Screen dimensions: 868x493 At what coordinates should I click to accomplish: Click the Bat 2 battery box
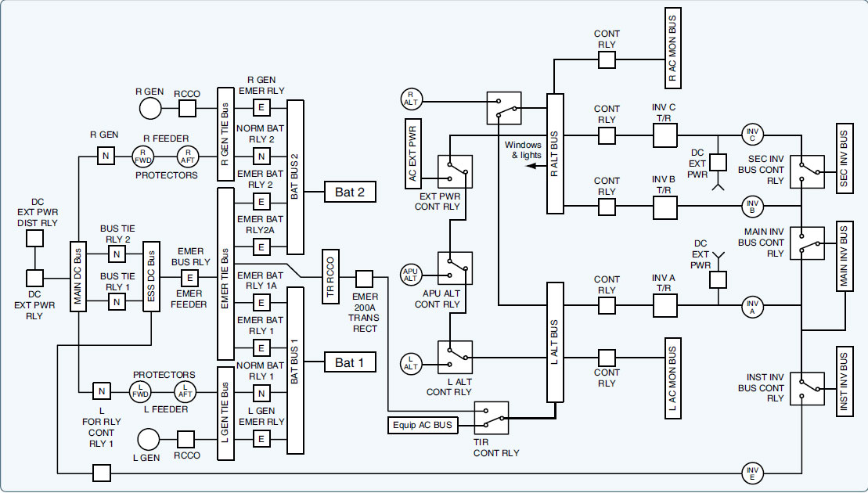tap(350, 191)
